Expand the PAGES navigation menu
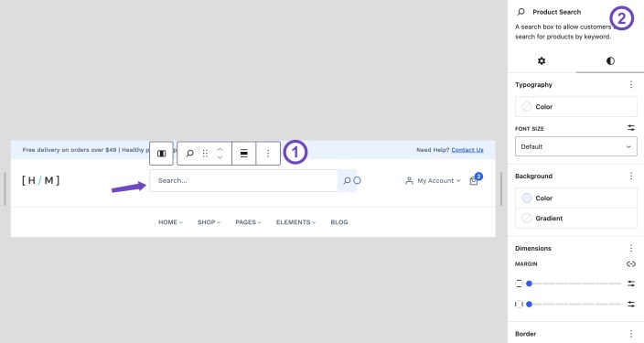644x343 pixels. click(x=248, y=222)
